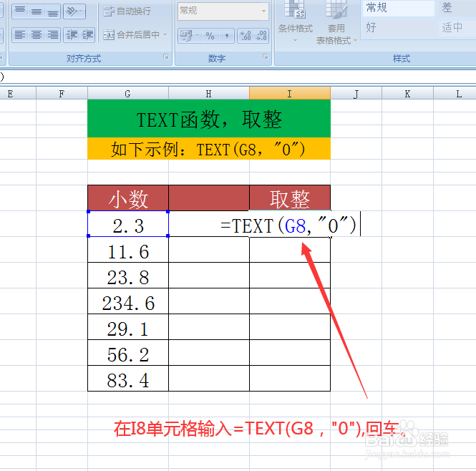Click the orange 如下示例 example cell

pyautogui.click(x=209, y=148)
